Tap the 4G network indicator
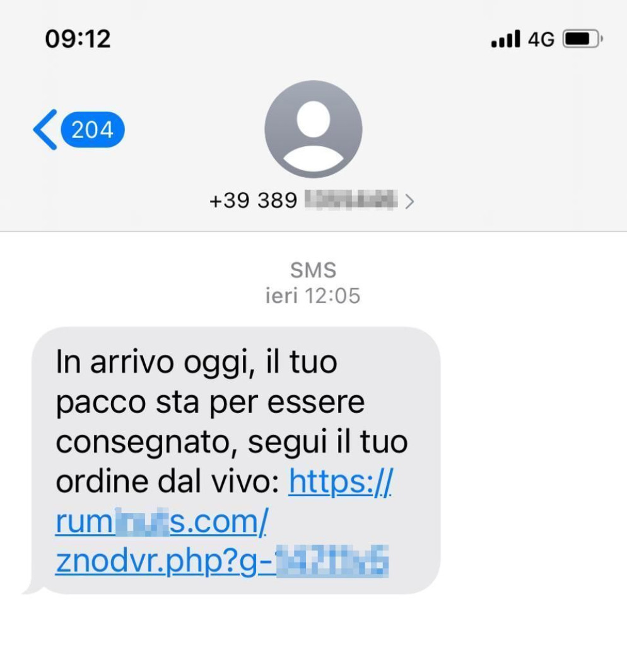 pos(541,40)
